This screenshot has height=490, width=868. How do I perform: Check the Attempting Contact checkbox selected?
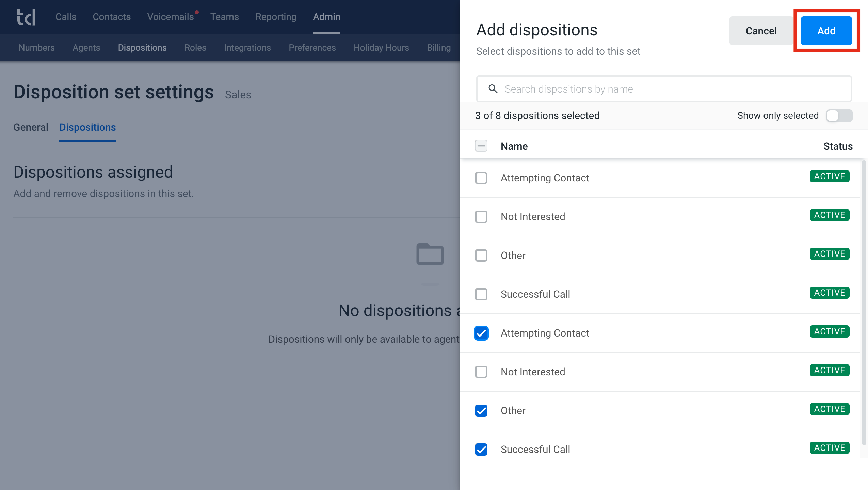(482, 333)
